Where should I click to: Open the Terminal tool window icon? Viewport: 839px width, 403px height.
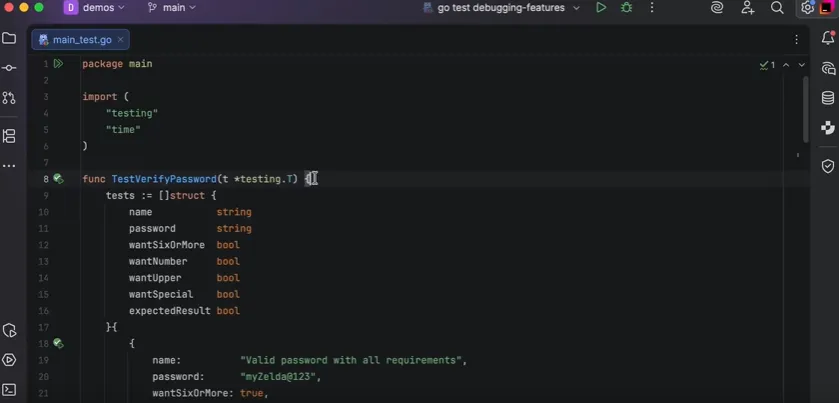tap(9, 390)
